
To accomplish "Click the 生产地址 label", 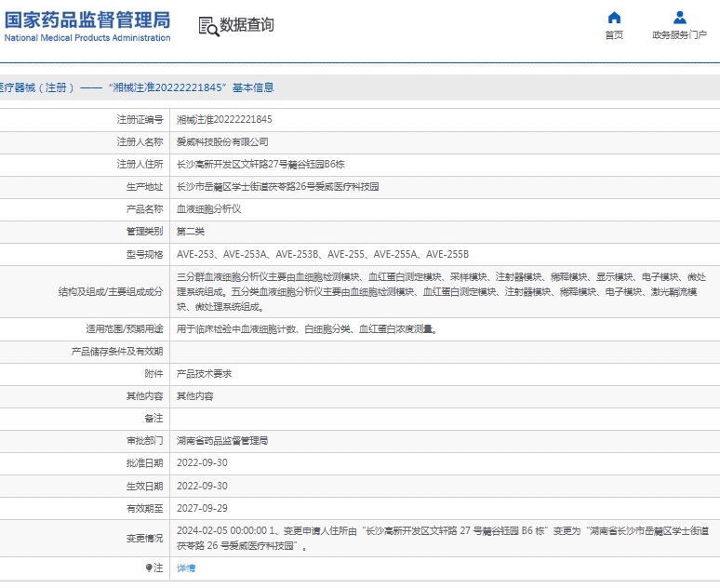I will [x=144, y=187].
